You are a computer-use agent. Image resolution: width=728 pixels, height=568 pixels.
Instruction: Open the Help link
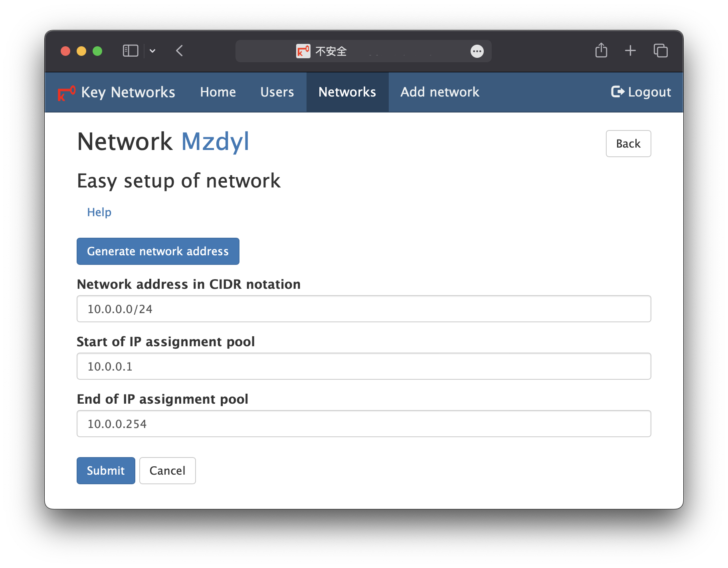tap(99, 212)
